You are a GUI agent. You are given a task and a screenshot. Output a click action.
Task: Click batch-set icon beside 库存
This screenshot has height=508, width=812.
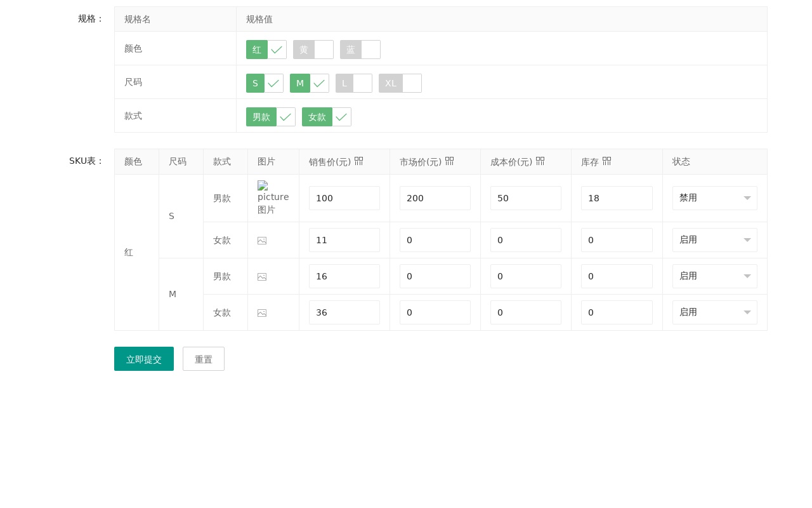pos(607,161)
